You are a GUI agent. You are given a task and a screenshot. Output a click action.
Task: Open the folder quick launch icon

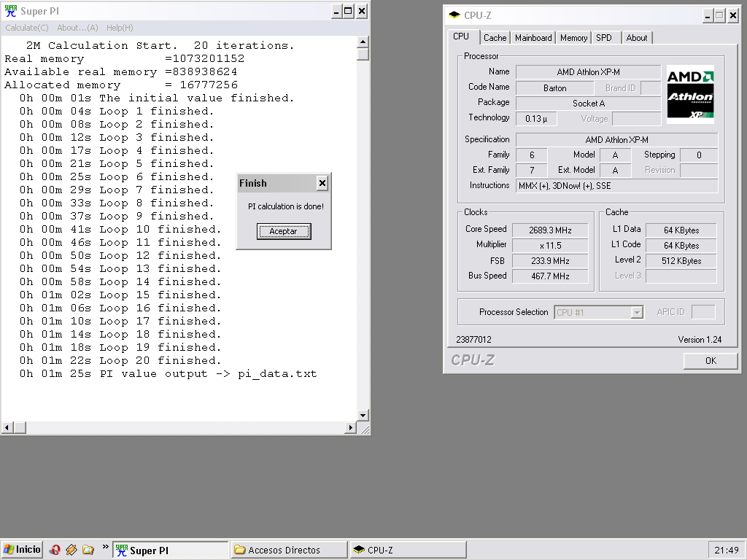(88, 550)
